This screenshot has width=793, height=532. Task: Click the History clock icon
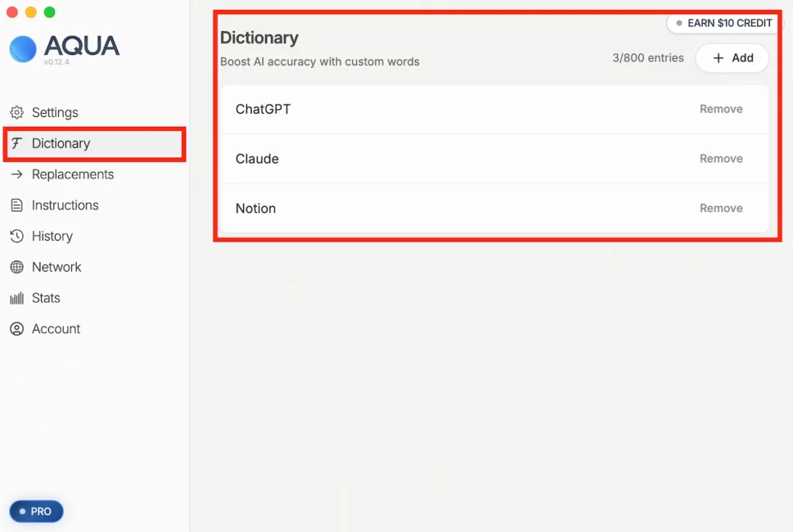(16, 236)
